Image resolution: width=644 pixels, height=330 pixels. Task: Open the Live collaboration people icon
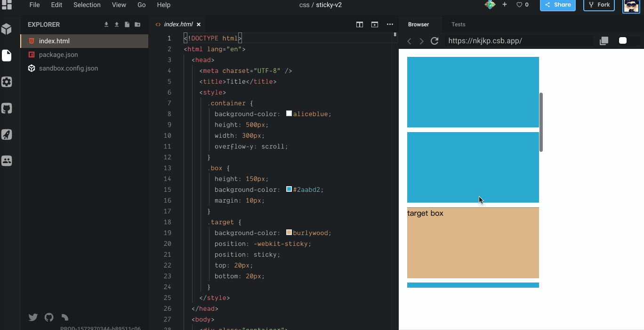[x=7, y=161]
